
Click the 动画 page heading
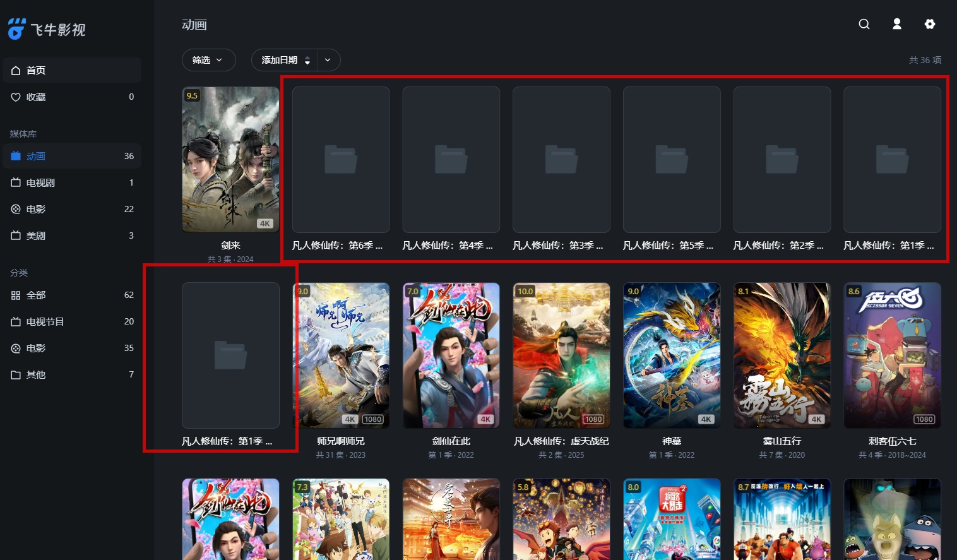[x=194, y=25]
